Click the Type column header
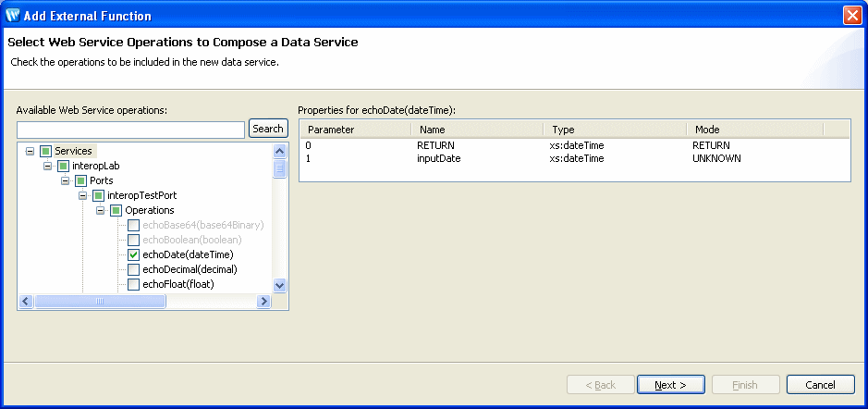This screenshot has height=409, width=868. 616,130
